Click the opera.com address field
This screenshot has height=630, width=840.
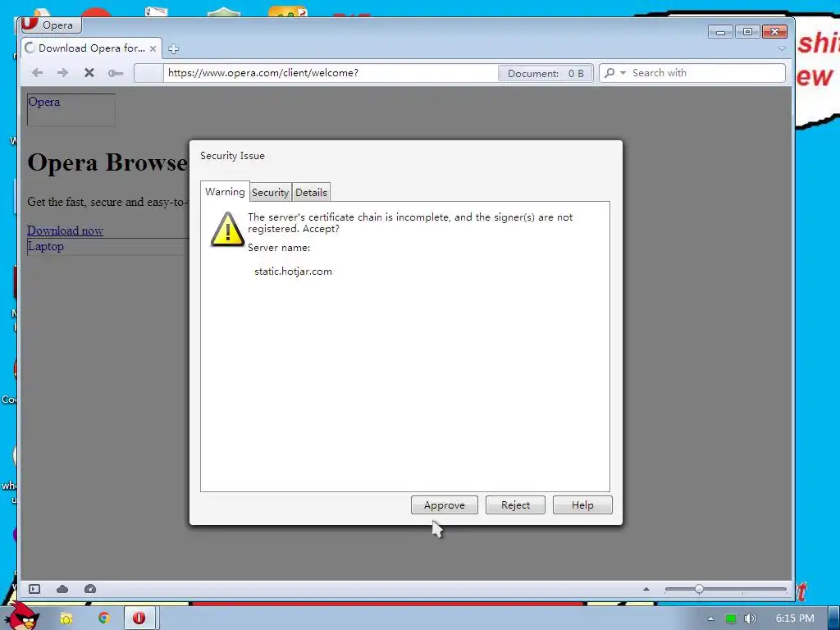point(330,73)
